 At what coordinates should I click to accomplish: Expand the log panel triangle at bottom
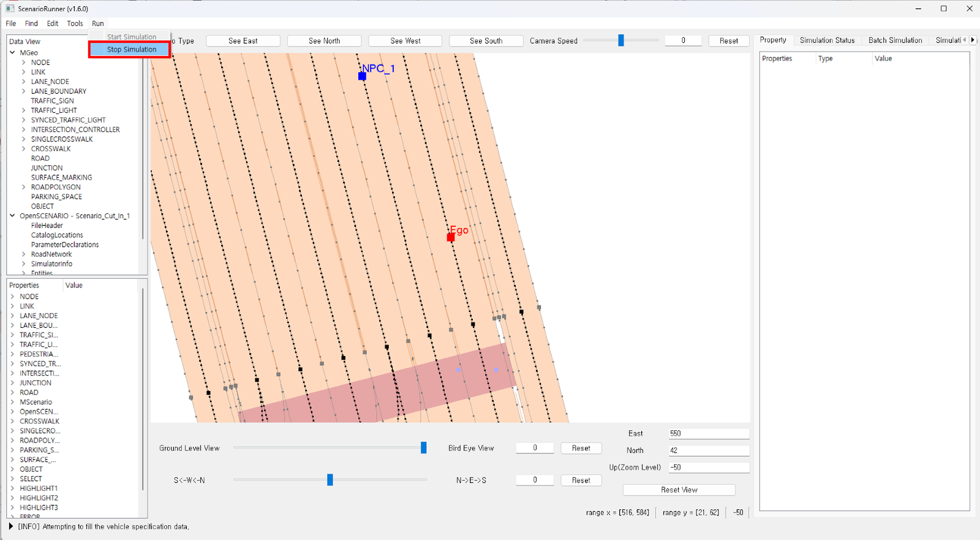click(11, 527)
